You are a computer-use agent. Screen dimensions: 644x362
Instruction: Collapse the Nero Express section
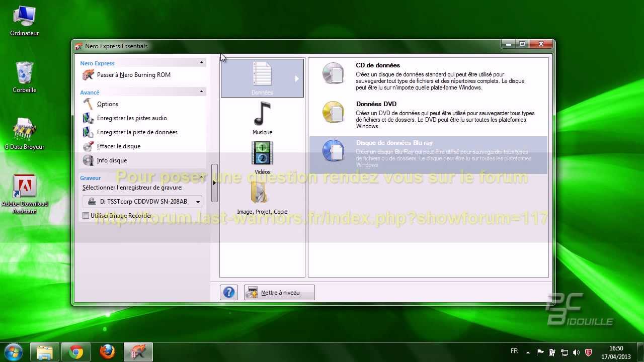pos(201,63)
